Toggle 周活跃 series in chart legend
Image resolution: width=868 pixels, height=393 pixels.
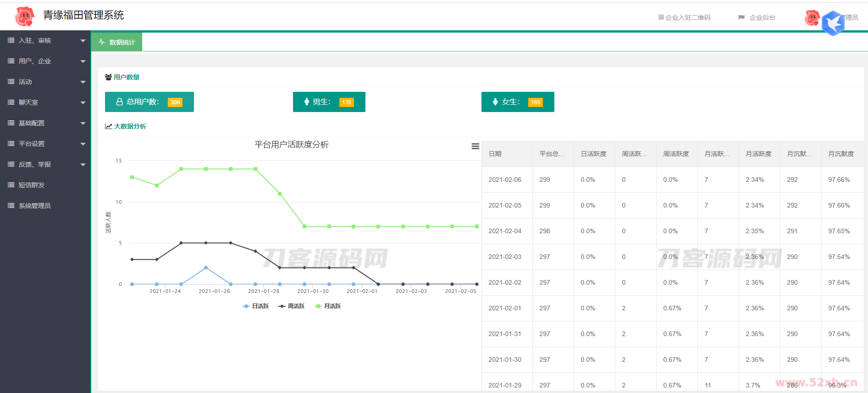[x=292, y=306]
